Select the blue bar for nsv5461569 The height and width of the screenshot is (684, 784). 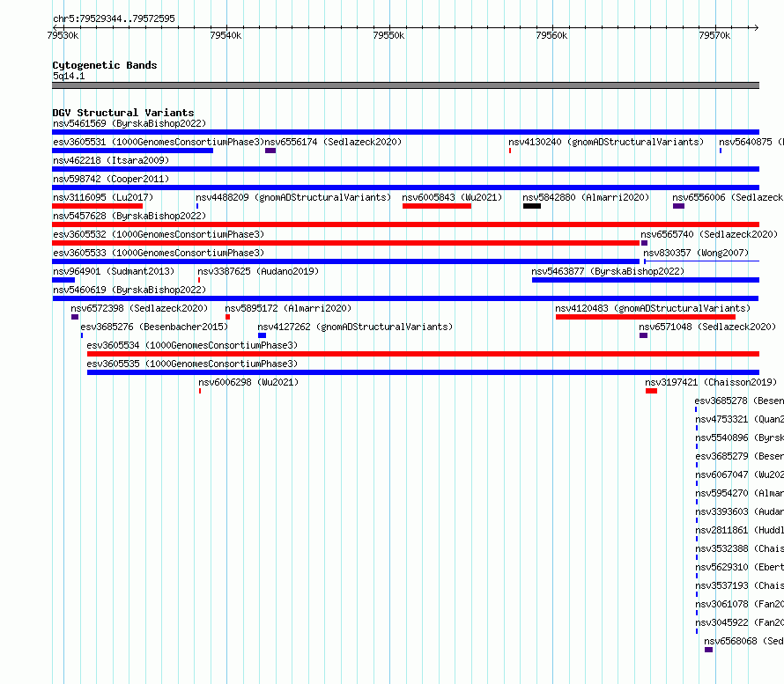tap(405, 132)
